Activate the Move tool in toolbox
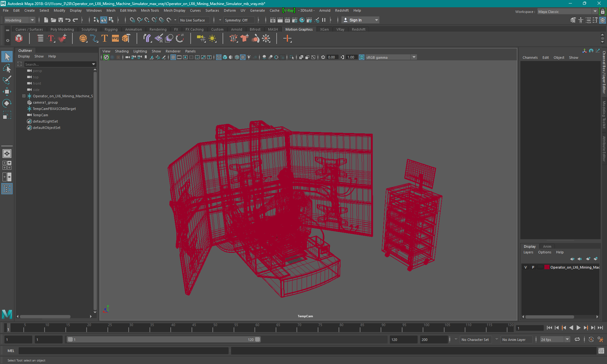This screenshot has width=607, height=364. [7, 92]
